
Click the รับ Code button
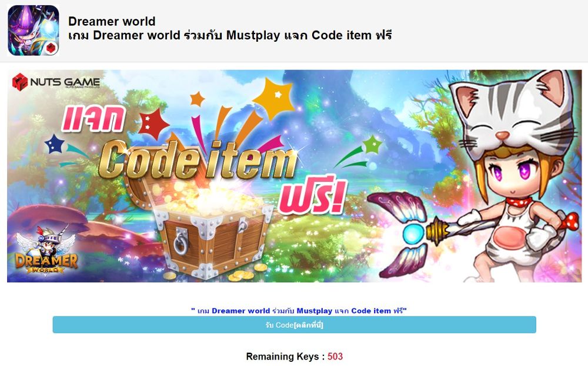(294, 325)
